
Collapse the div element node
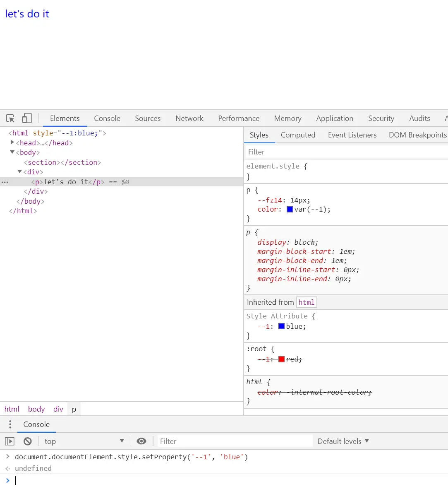click(x=19, y=172)
